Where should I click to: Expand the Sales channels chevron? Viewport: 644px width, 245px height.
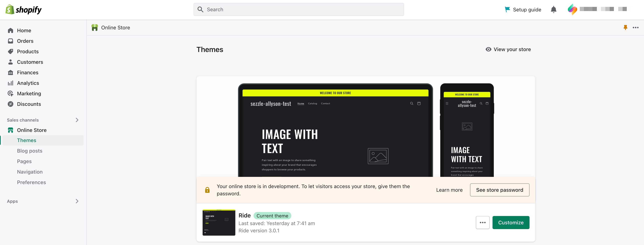coord(77,120)
